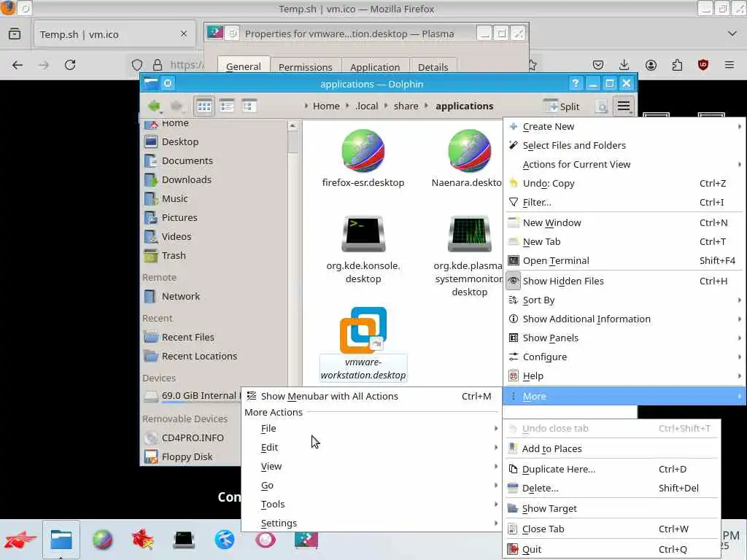Expand the Show Panels submenu
Image resolution: width=747 pixels, height=560 pixels.
(x=624, y=338)
